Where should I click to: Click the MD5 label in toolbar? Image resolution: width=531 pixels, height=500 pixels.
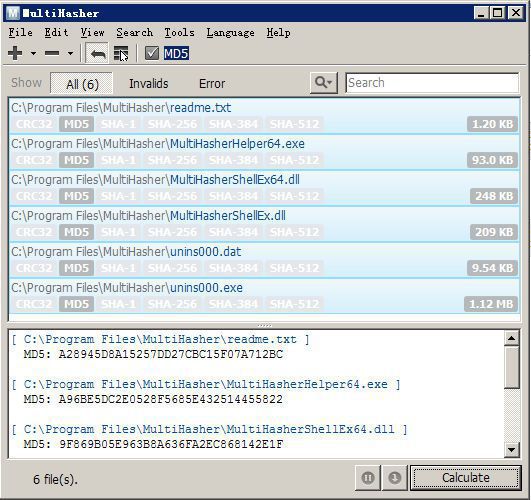coord(176,54)
